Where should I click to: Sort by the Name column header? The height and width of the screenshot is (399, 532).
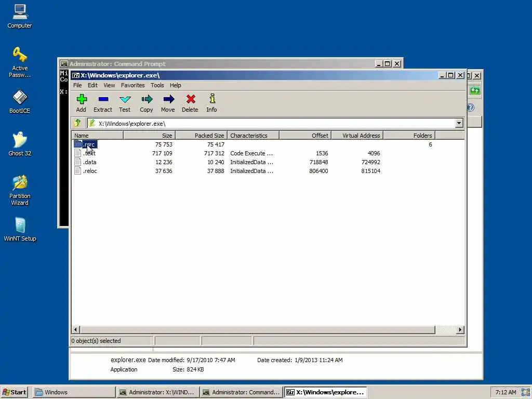click(x=97, y=136)
